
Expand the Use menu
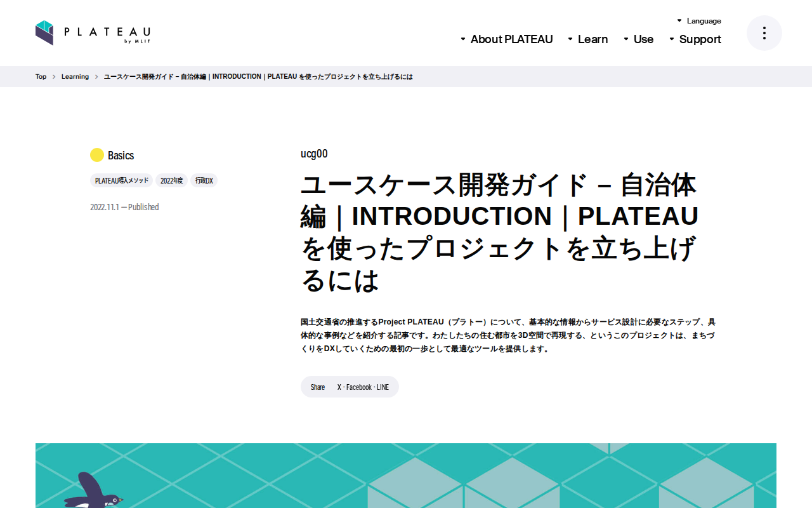(x=639, y=39)
